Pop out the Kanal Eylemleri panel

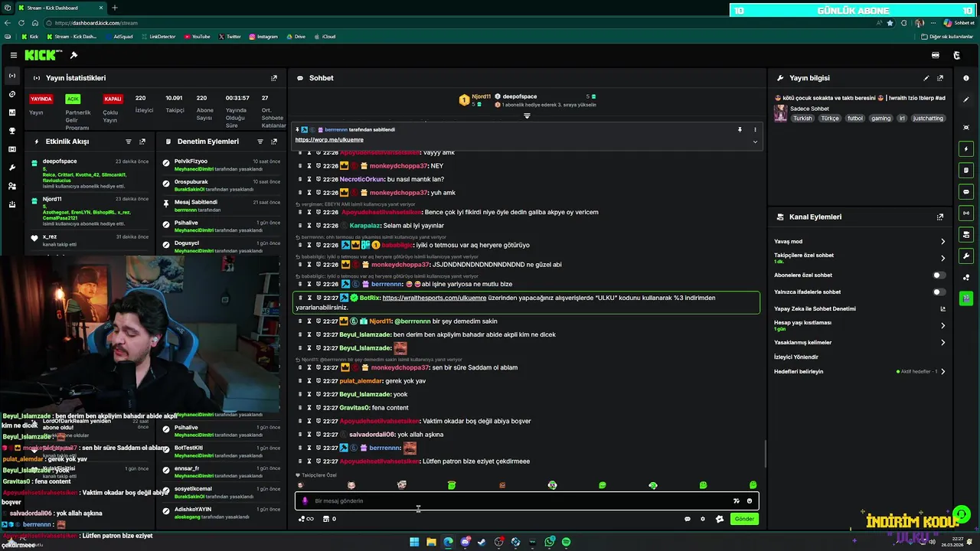click(x=940, y=217)
